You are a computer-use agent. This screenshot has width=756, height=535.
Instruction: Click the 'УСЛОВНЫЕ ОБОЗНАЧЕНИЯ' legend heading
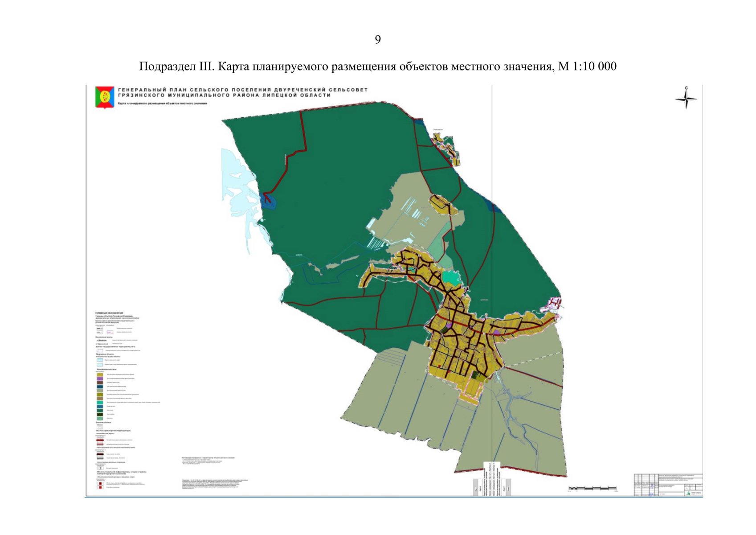click(109, 313)
